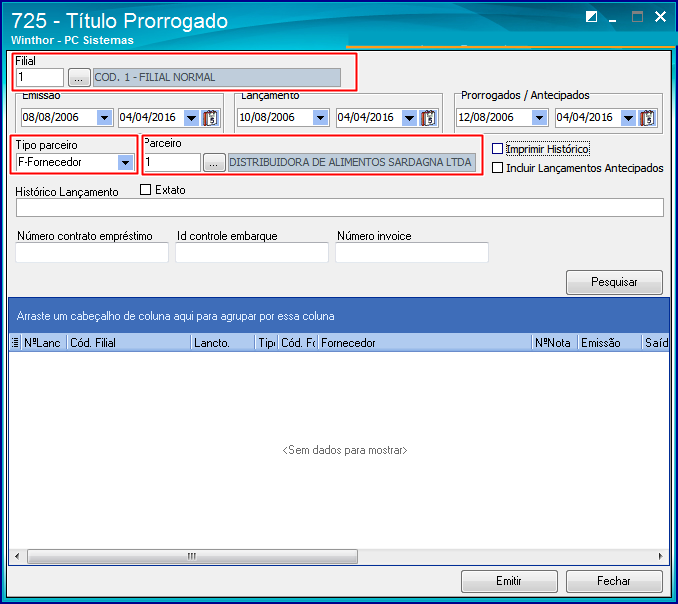Viewport: 678px width, 604px height.
Task: Open Lançamento end date 04/04/2016 dropdown
Action: [409, 118]
